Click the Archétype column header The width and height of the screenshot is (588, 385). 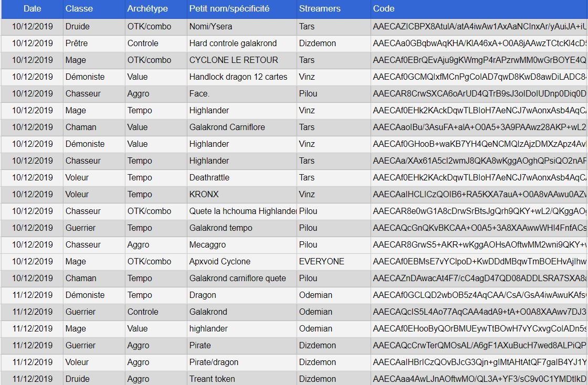[148, 9]
